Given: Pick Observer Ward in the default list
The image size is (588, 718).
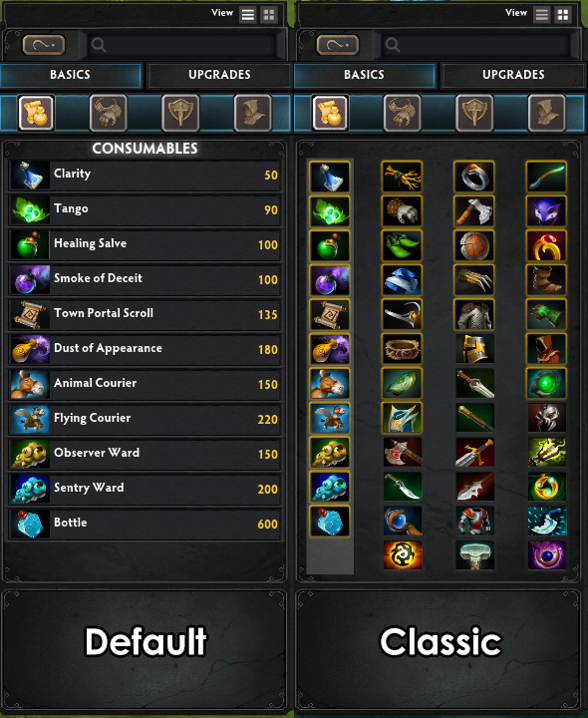Looking at the screenshot, I should click(145, 455).
